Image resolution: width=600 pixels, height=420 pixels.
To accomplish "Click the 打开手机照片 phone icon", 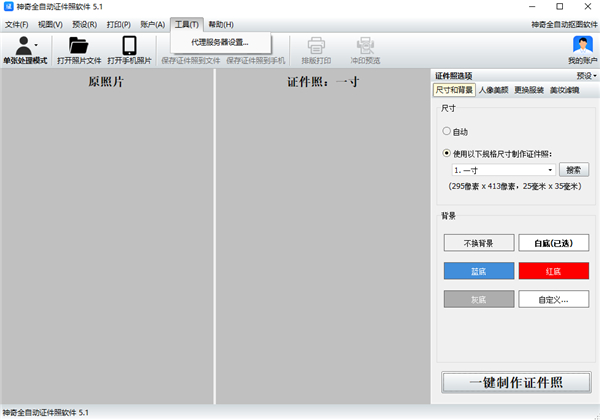I will click(x=129, y=46).
